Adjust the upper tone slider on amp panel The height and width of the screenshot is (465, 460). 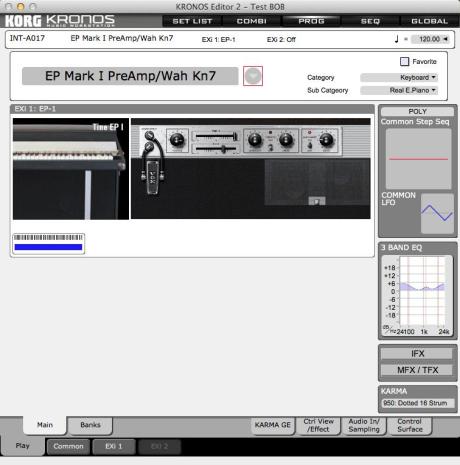coord(217,136)
